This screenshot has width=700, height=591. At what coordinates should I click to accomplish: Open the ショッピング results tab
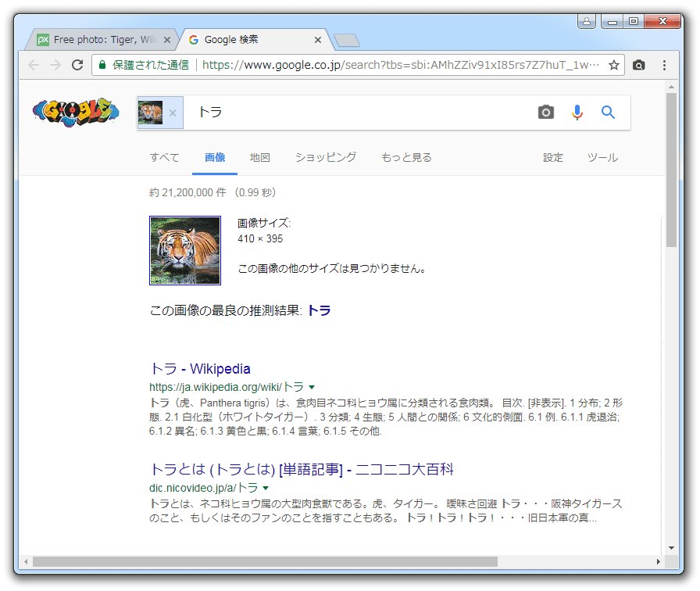pos(326,158)
